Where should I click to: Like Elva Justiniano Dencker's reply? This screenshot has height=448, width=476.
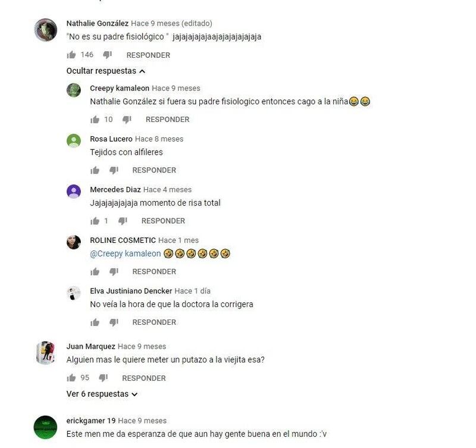click(95, 322)
